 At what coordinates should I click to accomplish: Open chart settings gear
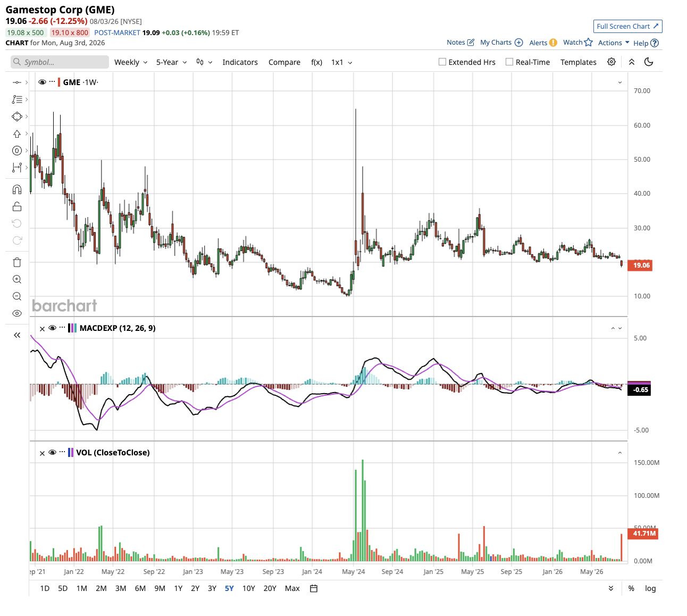pos(611,62)
